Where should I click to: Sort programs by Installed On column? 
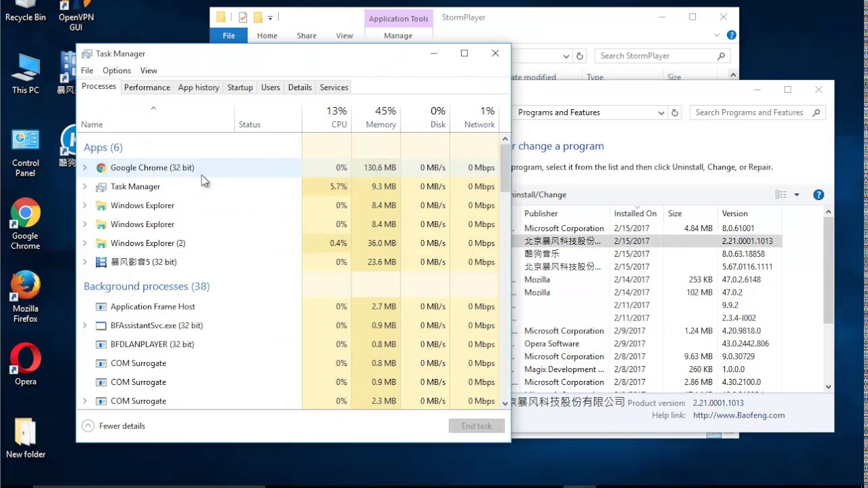coord(636,213)
